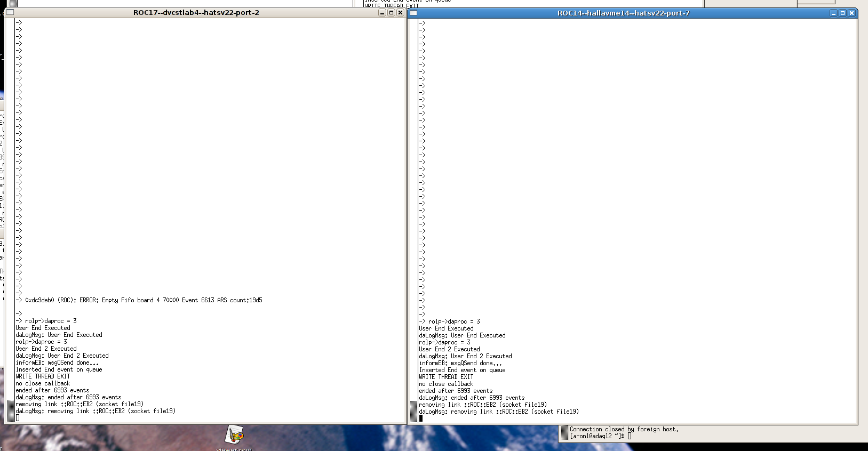Click the ROC17--dvcstlab4--hatsv22-port-2 title bar
The width and height of the screenshot is (868, 451).
pyautogui.click(x=196, y=13)
